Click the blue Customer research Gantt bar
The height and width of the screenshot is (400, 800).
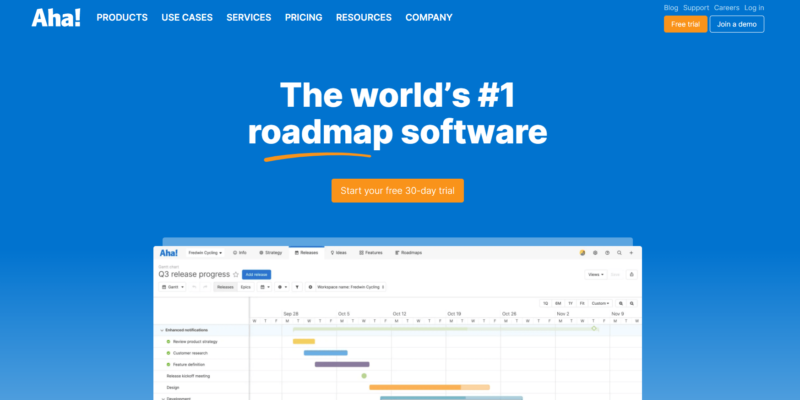(326, 353)
